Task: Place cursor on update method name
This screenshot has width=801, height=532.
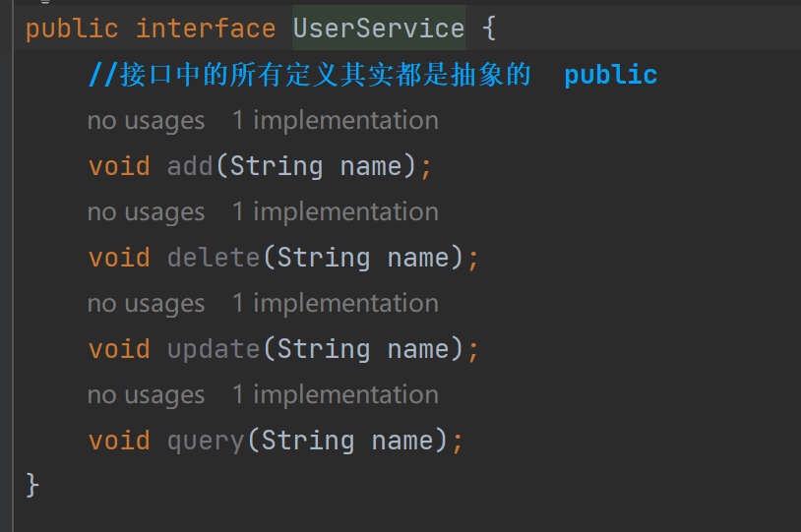Action: [214, 349]
